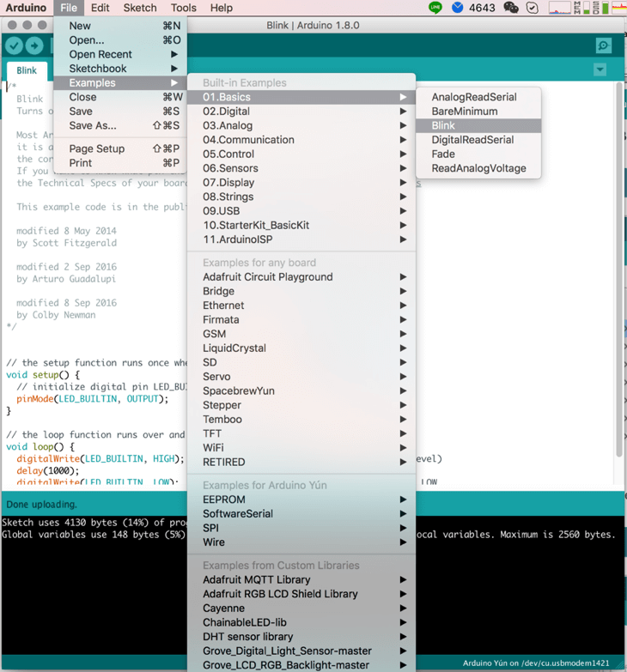Viewport: 627px width, 672px height.
Task: Expand the 08.Strings examples submenu
Action: pyautogui.click(x=301, y=197)
